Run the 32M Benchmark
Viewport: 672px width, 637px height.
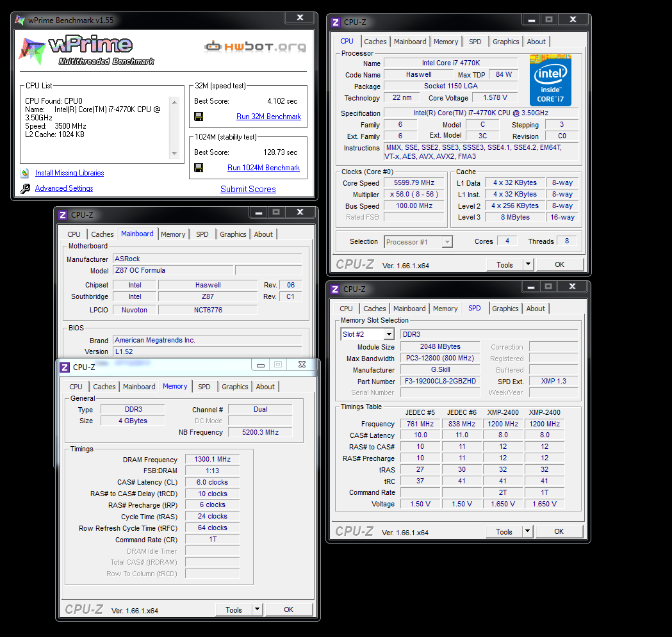pos(268,117)
